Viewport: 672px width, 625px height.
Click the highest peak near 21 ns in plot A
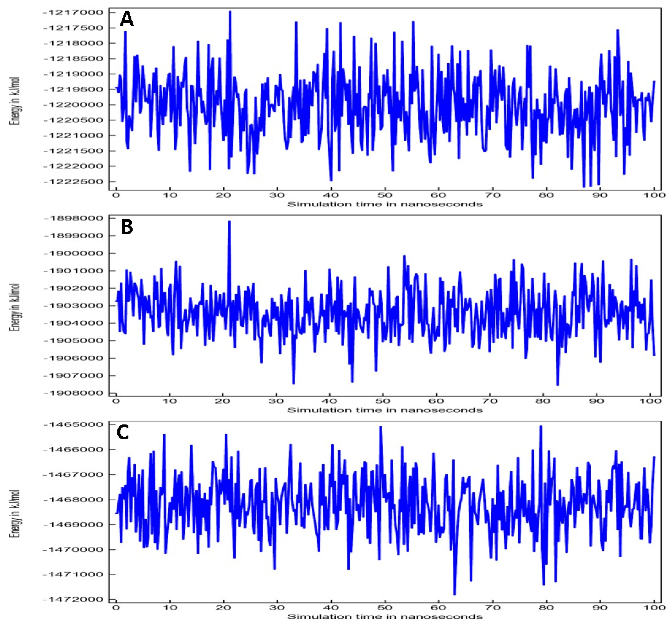tap(230, 12)
